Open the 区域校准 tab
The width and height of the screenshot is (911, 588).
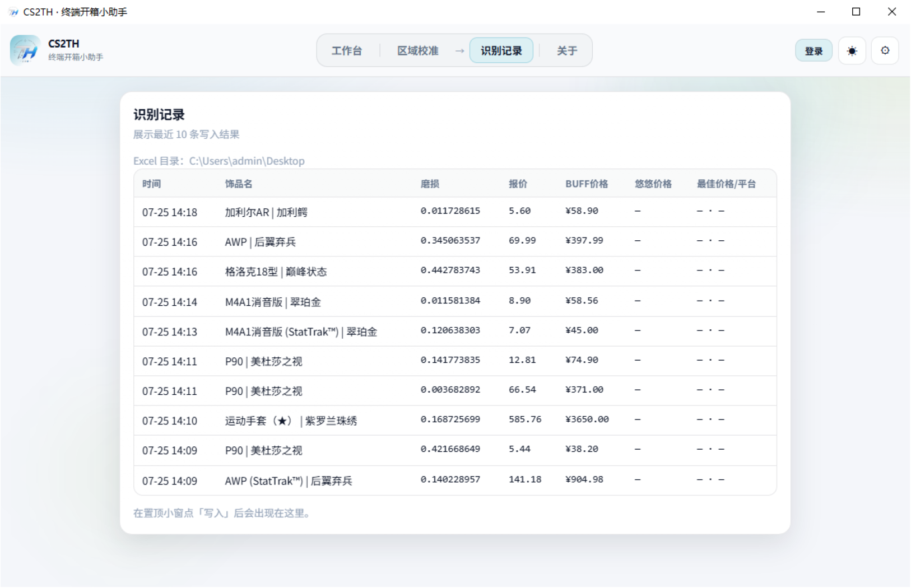pos(417,51)
